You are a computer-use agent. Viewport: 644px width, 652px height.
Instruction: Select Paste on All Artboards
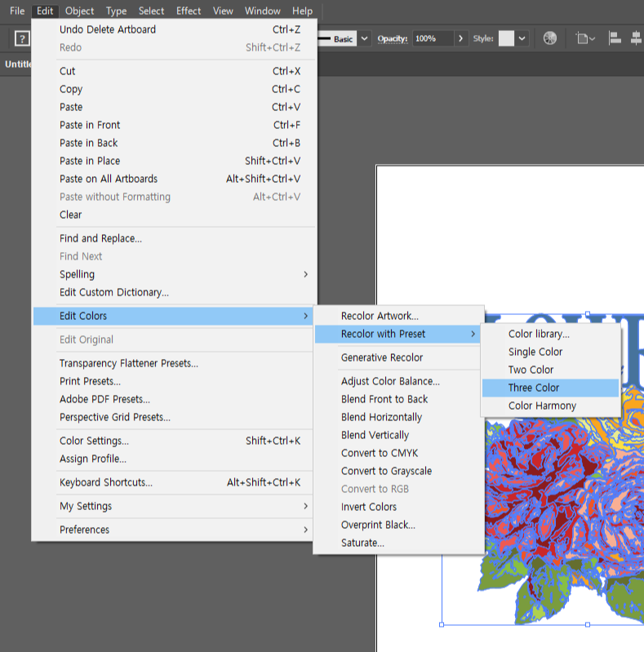173,179
